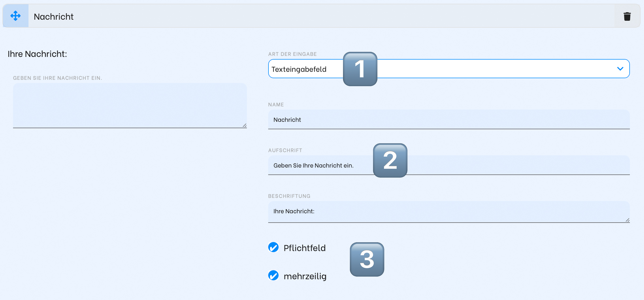
Task: Click the resize grip of the message textarea
Action: pos(244,125)
